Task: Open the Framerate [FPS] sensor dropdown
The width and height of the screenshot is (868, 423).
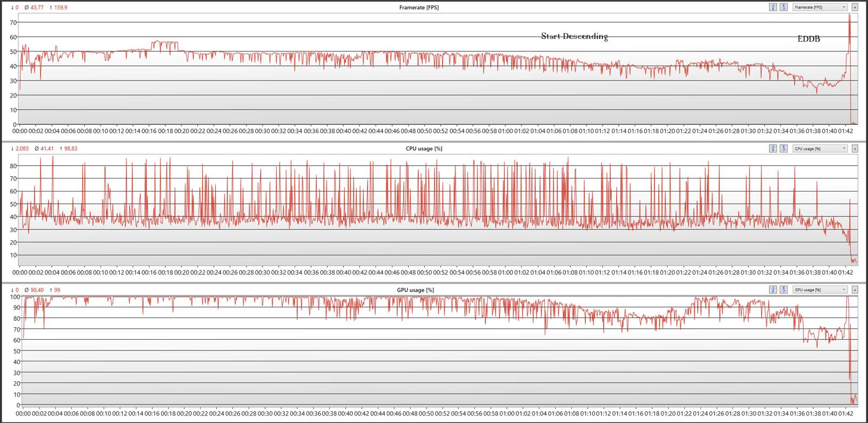Action: [x=820, y=7]
